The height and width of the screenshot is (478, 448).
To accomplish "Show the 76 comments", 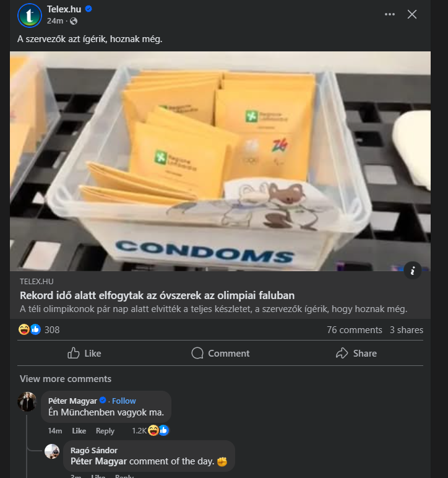I will (354, 330).
